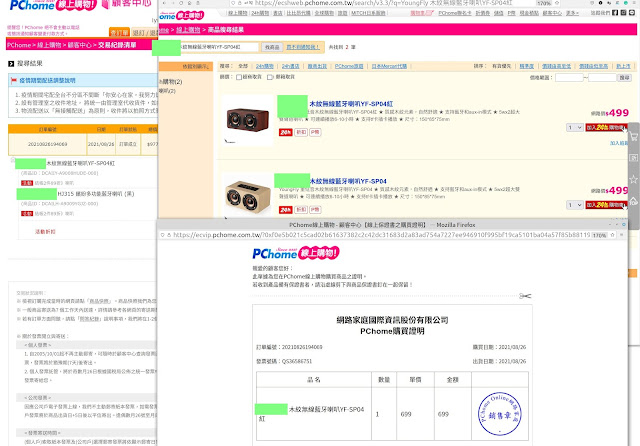Click the star favorites icon in side panel
This screenshot has height=446, width=640.
tap(633, 179)
